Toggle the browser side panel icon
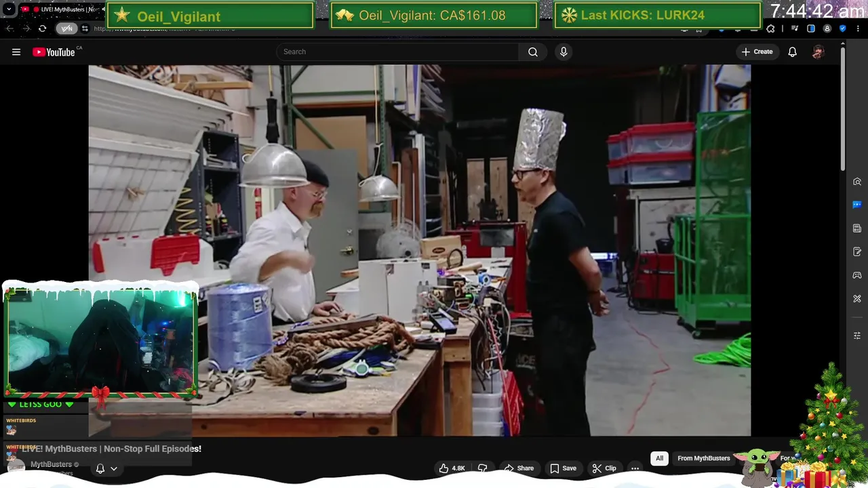The image size is (868, 488). click(811, 28)
